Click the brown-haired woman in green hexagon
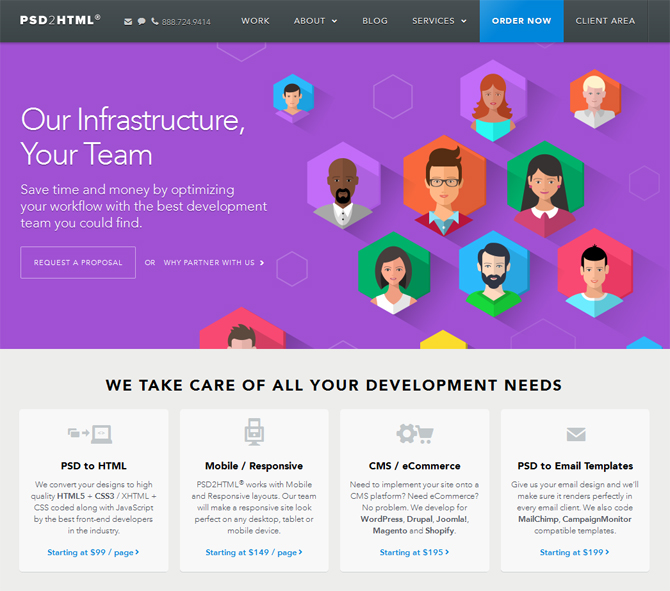The height and width of the screenshot is (591, 670). coord(394,273)
